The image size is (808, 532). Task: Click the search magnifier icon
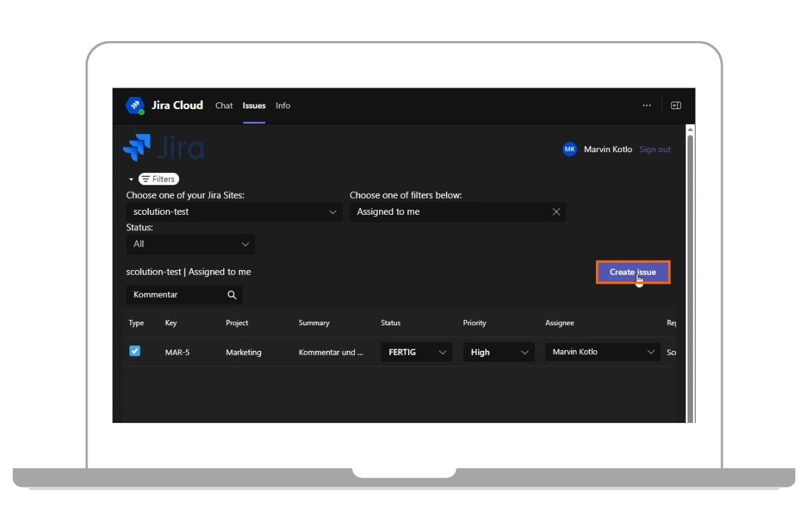232,295
